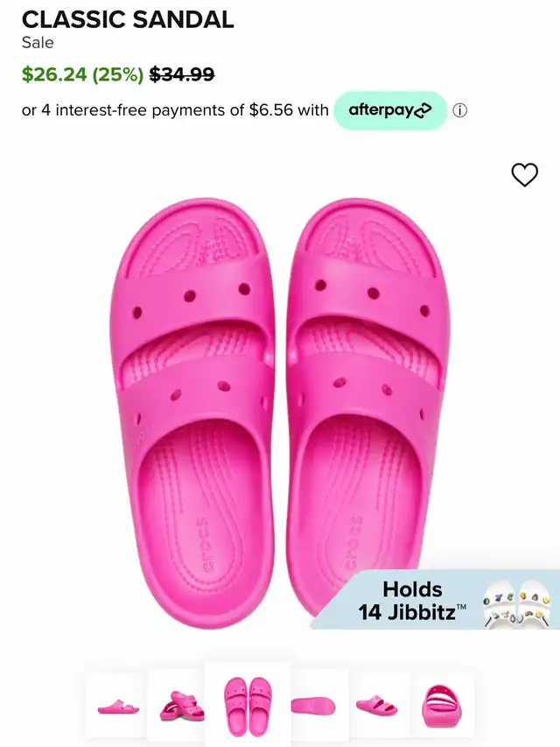Tap the Holds 14 Jibbitz text

tap(412, 601)
